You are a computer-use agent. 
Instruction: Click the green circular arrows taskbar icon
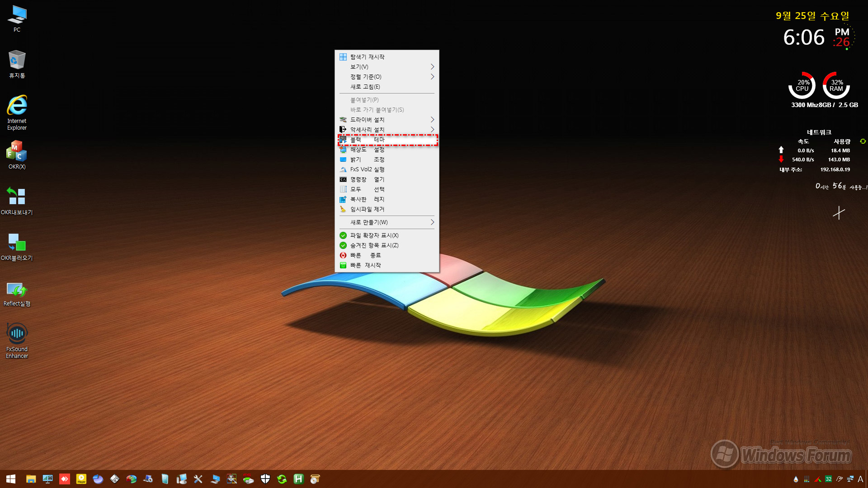tap(282, 479)
